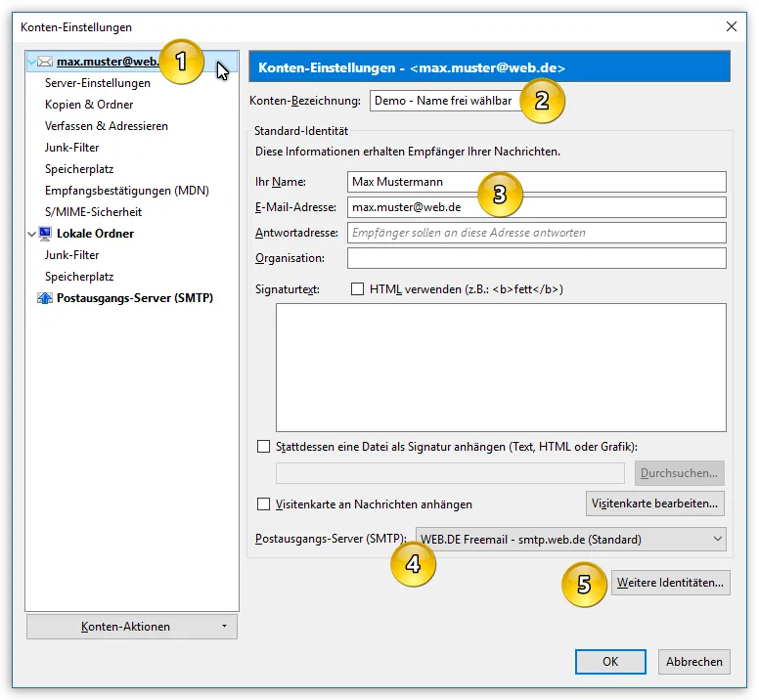Image resolution: width=759 pixels, height=700 pixels.
Task: Open the Postausgangs-Server SMTP dropdown
Action: 571,539
